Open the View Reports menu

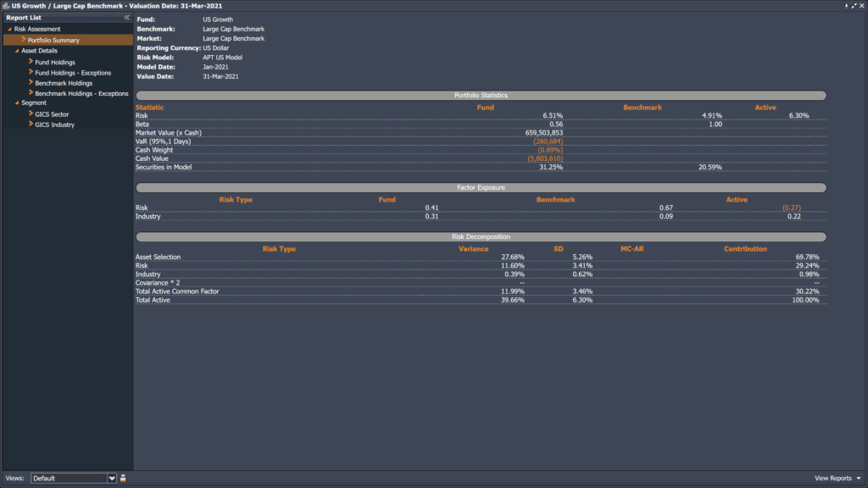837,478
